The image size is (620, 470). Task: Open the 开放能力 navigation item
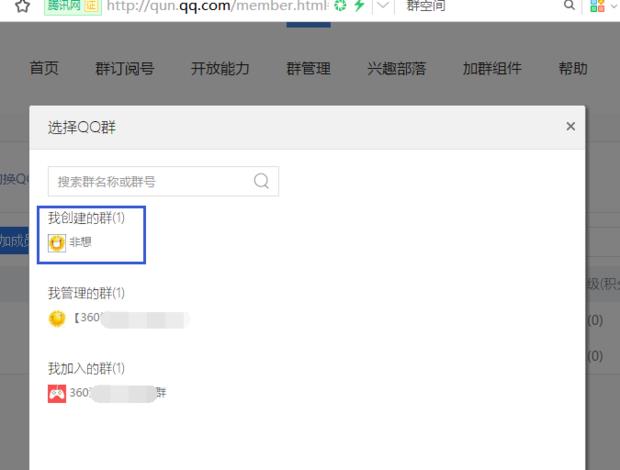220,68
